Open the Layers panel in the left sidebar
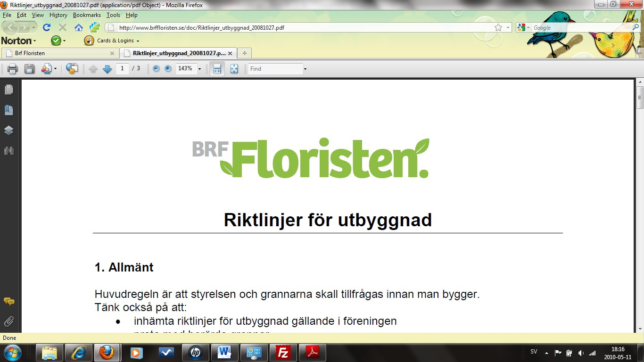644x362 pixels. pos(9,131)
